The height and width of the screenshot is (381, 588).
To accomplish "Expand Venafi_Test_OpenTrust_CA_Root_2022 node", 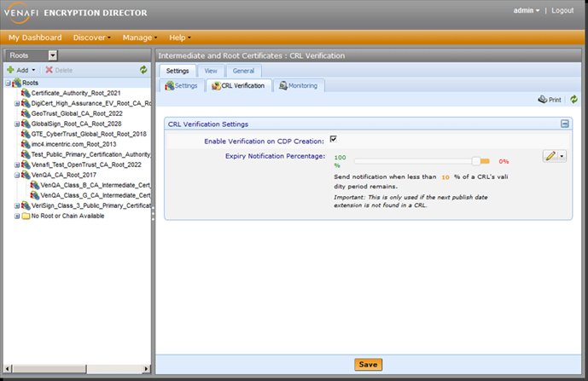I will [x=17, y=165].
